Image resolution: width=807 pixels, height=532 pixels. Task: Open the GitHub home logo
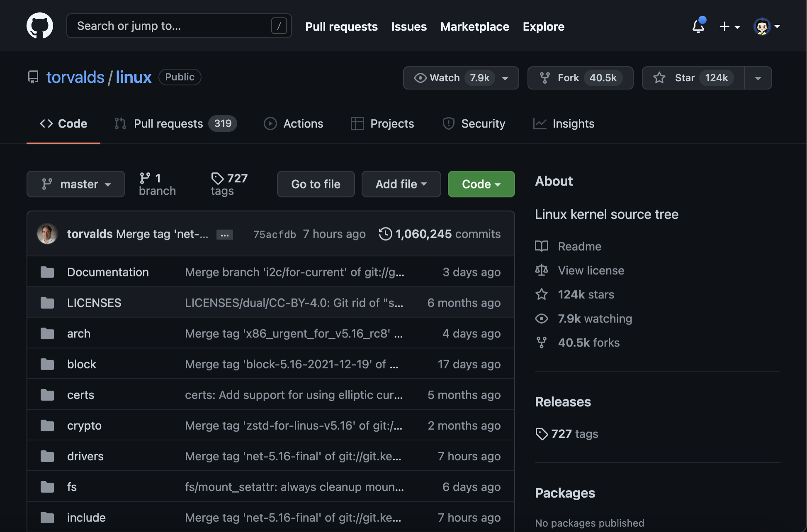click(x=40, y=26)
